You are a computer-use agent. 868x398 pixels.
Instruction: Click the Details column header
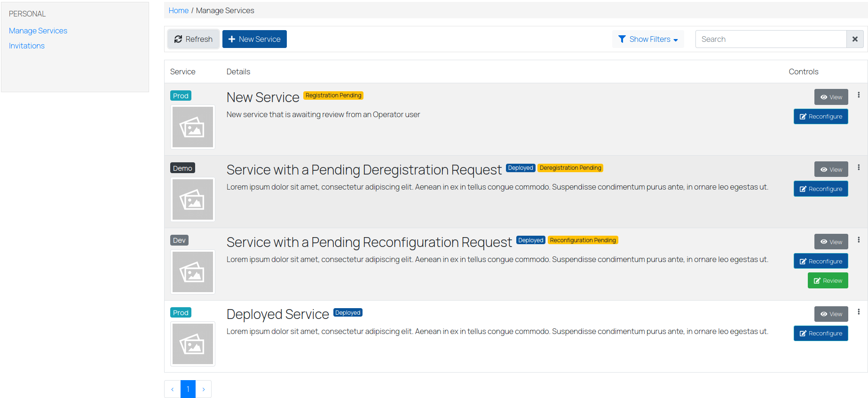click(x=238, y=72)
